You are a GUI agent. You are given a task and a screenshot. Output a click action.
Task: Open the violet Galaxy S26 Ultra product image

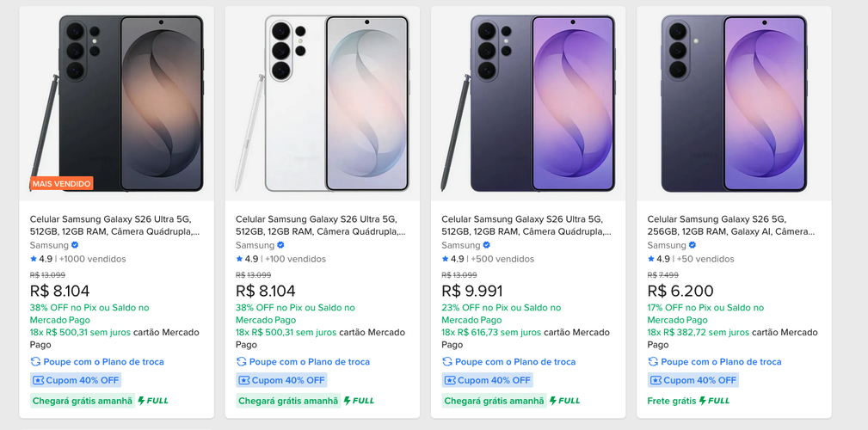[x=529, y=103]
